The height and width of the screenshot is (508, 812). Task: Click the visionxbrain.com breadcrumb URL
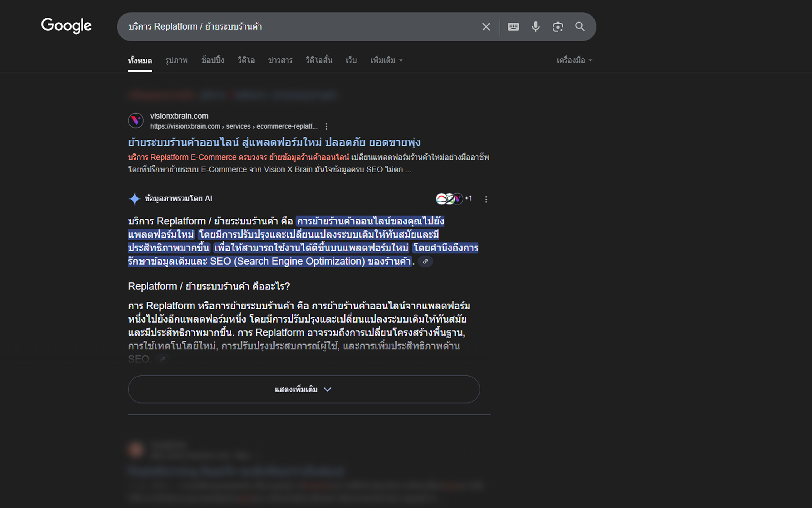pos(234,126)
